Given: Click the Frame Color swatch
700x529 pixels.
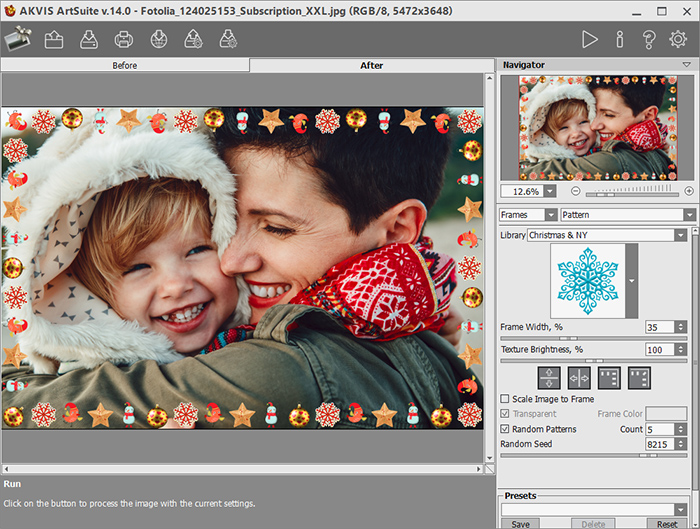Looking at the screenshot, I should tap(666, 413).
